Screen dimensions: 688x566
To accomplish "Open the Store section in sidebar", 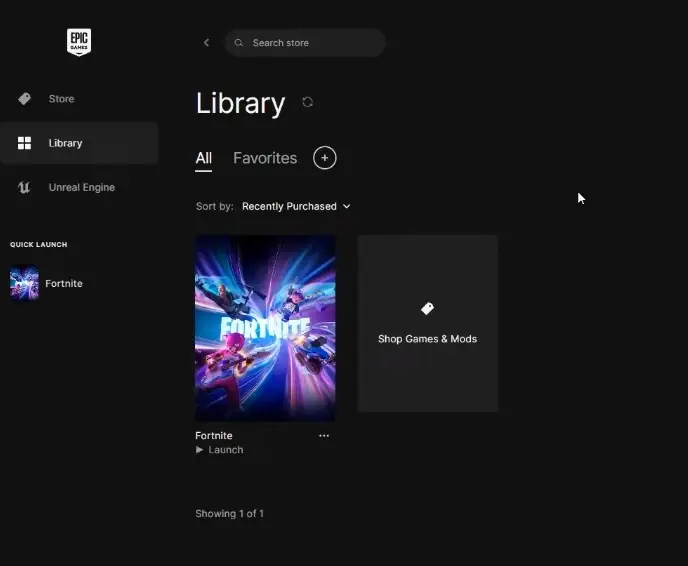I will click(79, 99).
